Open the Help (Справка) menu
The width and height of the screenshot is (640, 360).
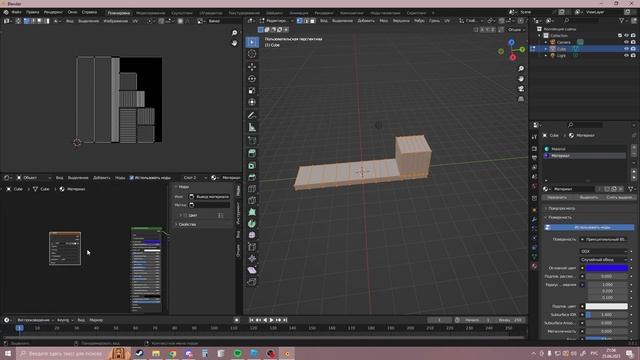[89, 12]
